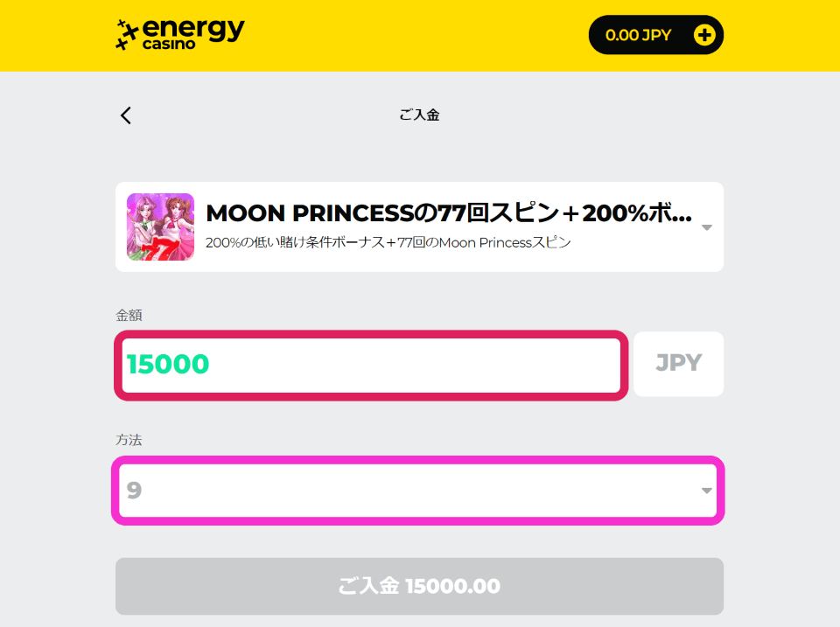Click the ご入金 page heading
The image size is (840, 627).
[419, 115]
